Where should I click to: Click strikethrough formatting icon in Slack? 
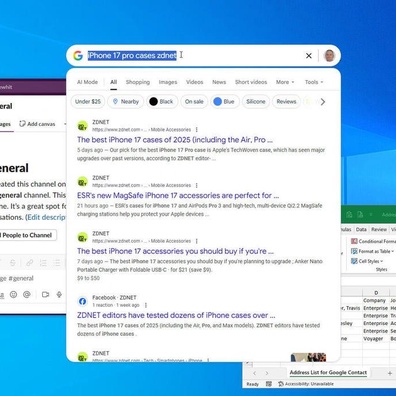click(x=13, y=263)
